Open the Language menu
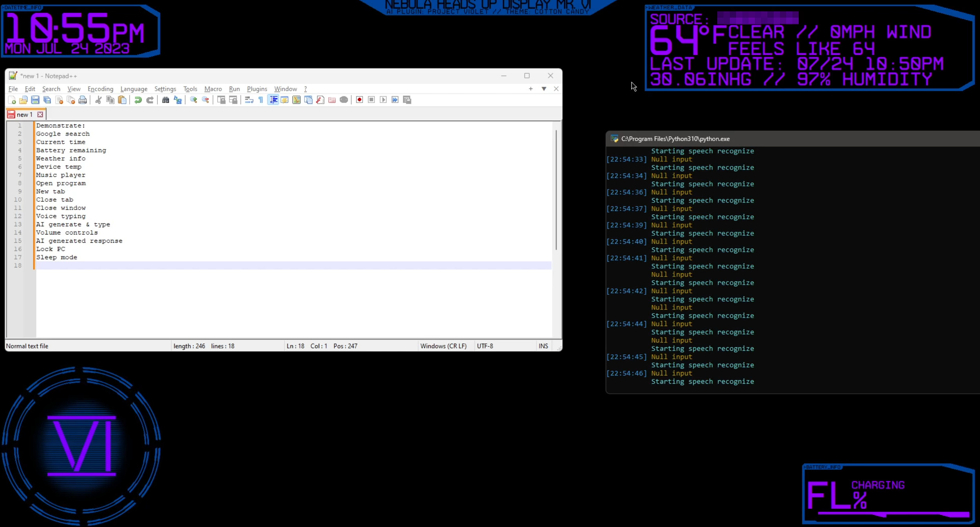Screen dimensions: 980x527 (134, 89)
